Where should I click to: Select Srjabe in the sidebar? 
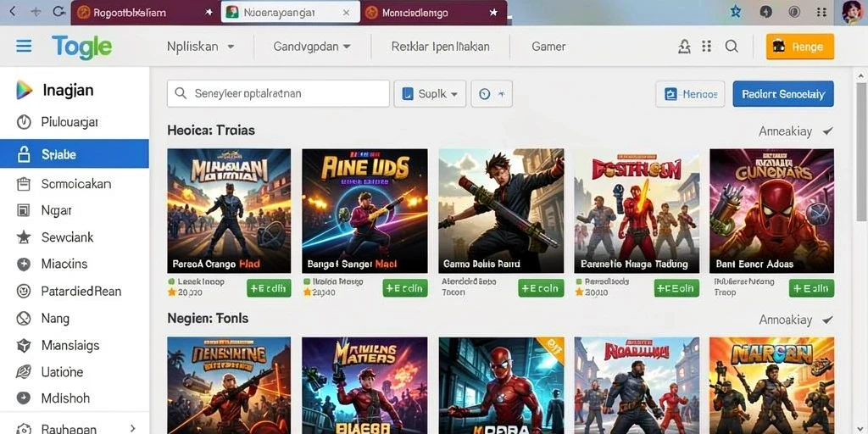pos(75,154)
